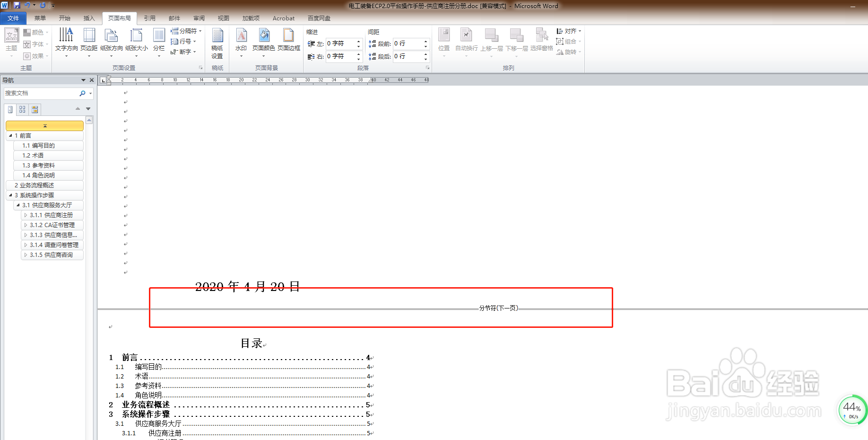Increase the left indent value
Screen dimensions: 868x440
358,41
